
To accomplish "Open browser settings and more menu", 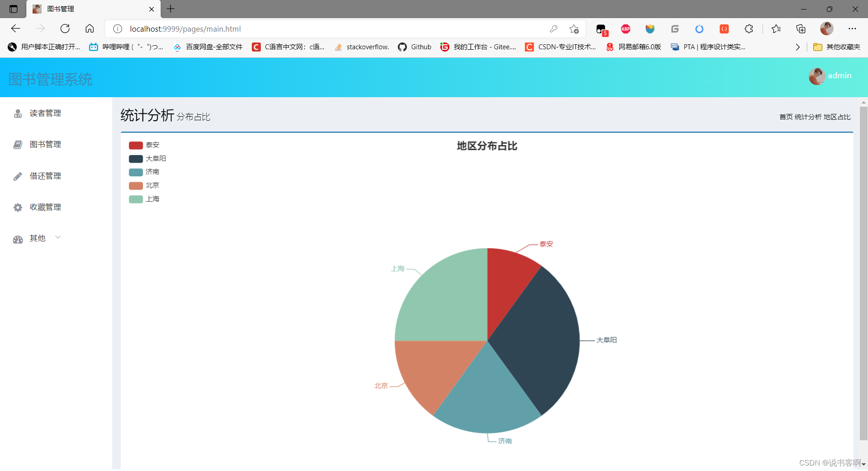I will coord(852,29).
